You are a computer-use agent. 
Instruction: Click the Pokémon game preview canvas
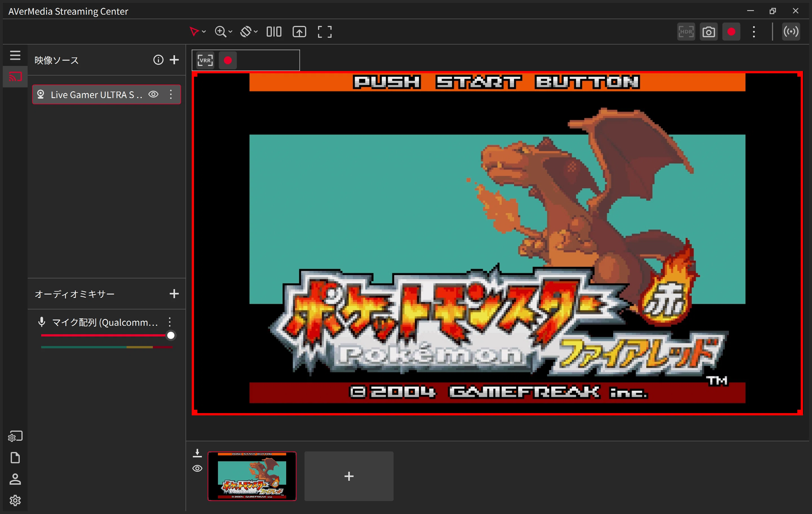click(x=497, y=243)
